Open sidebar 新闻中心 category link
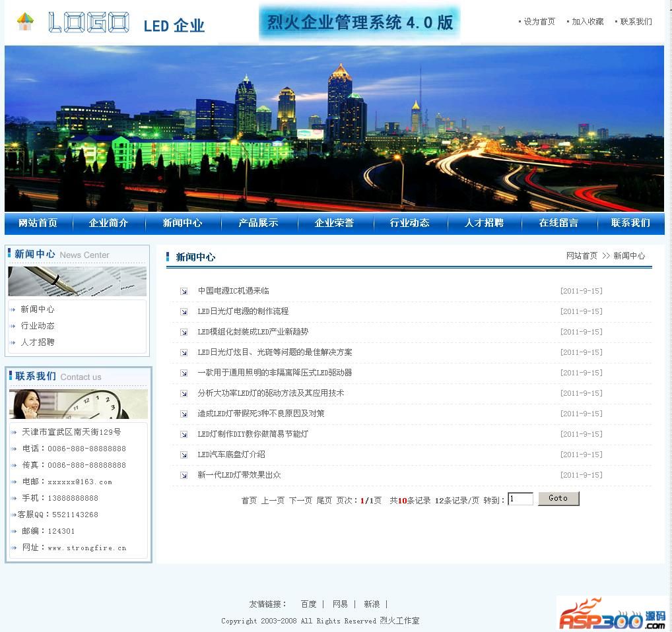 pos(38,309)
